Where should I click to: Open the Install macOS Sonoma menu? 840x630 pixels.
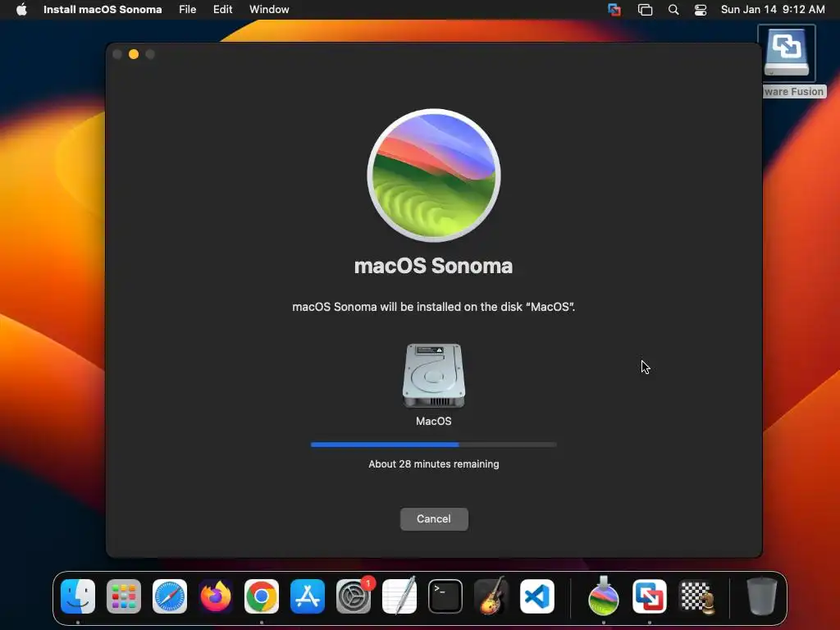[103, 9]
